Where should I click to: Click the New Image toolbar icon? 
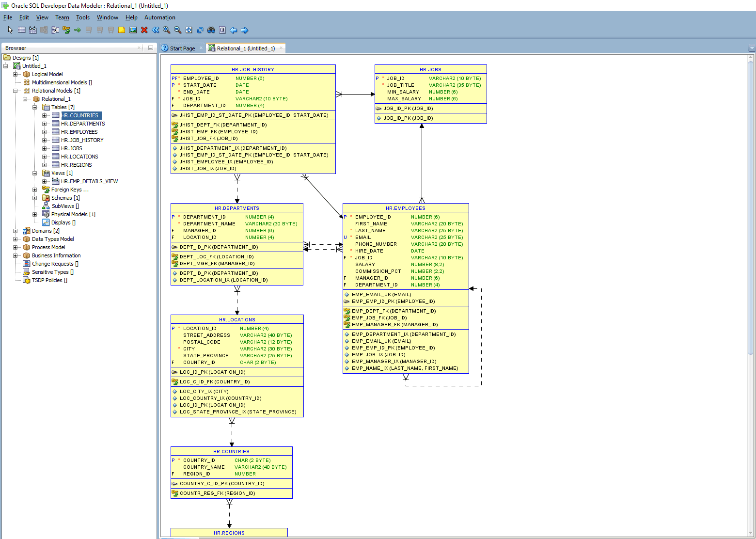133,30
